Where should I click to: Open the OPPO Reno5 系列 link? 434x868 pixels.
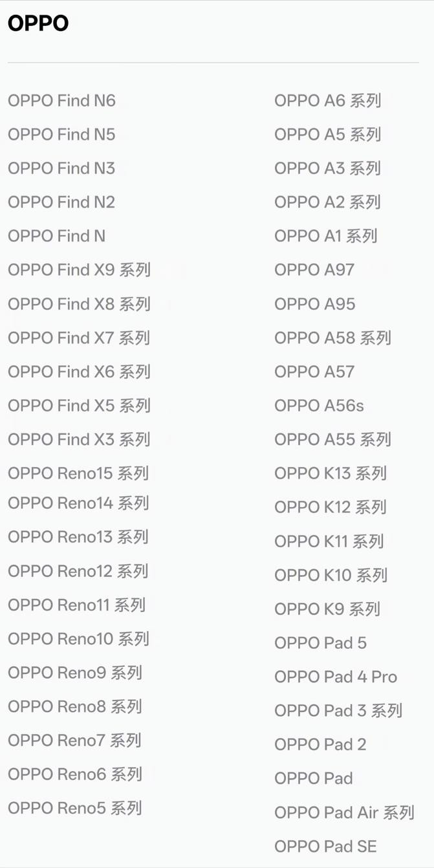[x=74, y=808]
